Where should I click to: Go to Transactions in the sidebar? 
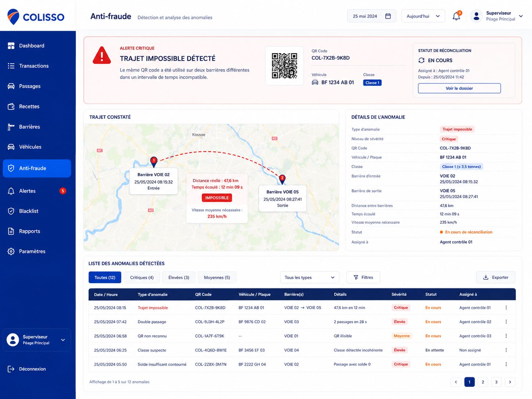[x=37, y=66]
